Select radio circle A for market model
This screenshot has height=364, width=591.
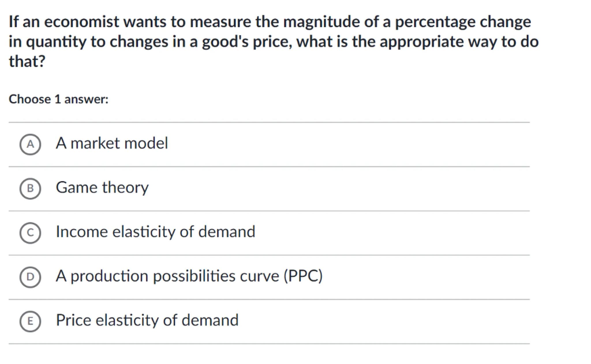pyautogui.click(x=30, y=144)
